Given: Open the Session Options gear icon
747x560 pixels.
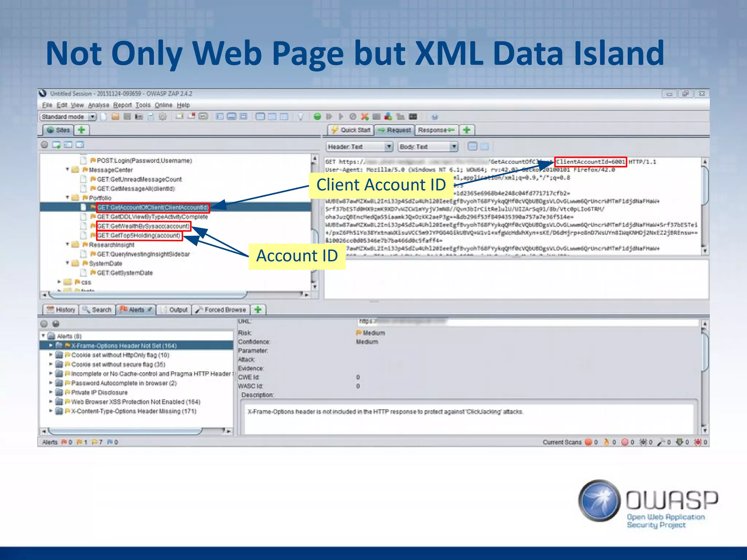Looking at the screenshot, I should (163, 117).
